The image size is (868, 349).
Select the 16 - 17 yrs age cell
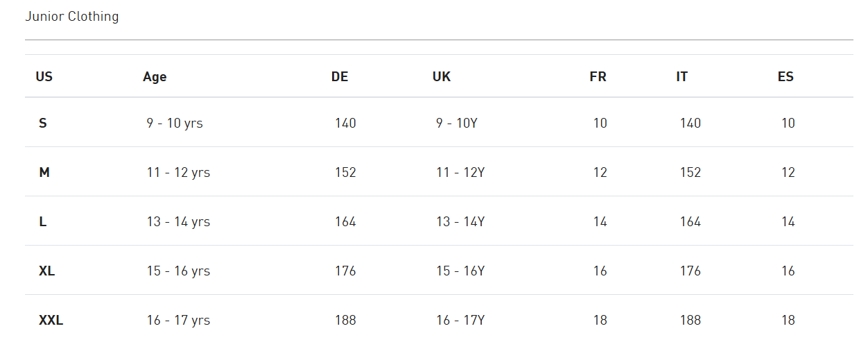[x=178, y=320]
